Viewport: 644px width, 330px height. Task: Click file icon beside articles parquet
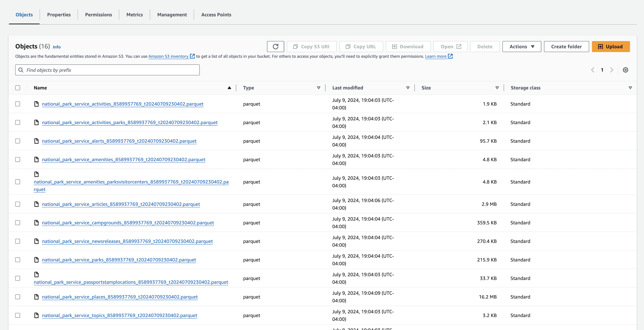tap(36, 204)
